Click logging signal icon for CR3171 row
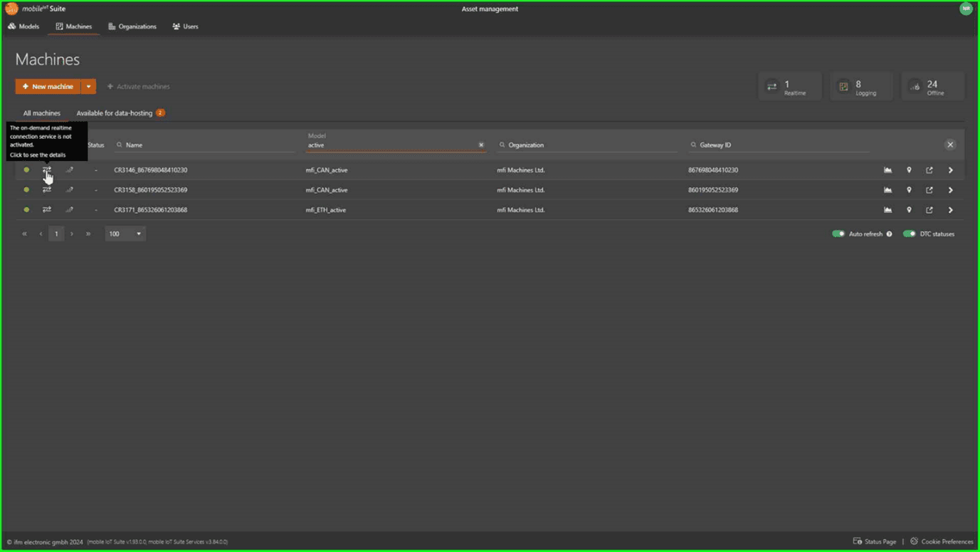 point(70,210)
